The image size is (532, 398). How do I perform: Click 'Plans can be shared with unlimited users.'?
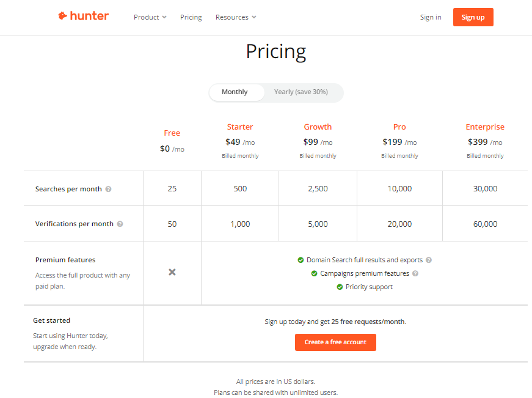(275, 392)
